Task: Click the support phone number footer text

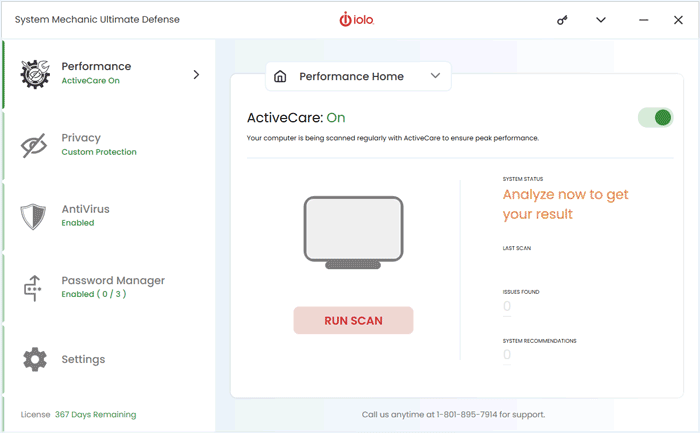Action: (x=453, y=415)
